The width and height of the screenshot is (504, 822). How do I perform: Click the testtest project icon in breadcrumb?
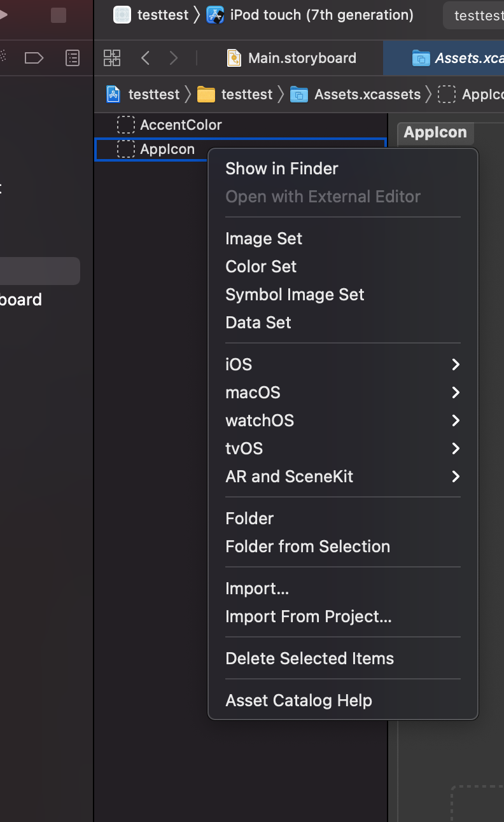(113, 95)
